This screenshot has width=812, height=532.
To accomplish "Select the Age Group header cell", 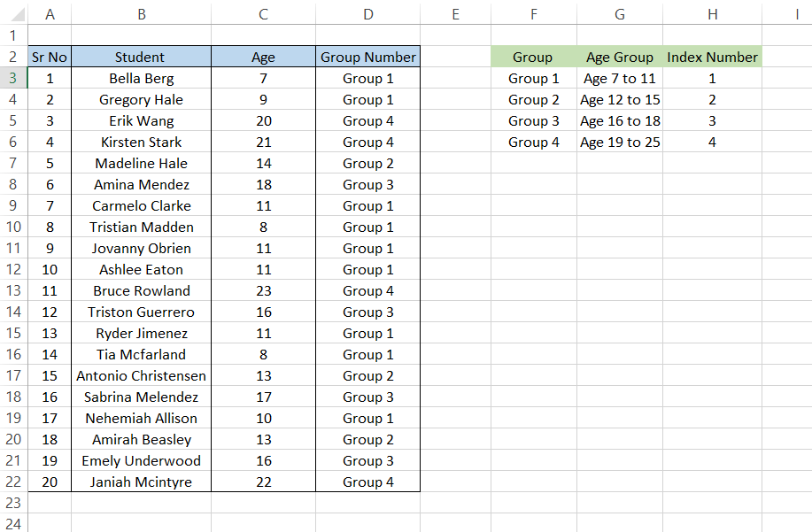I will [x=619, y=57].
